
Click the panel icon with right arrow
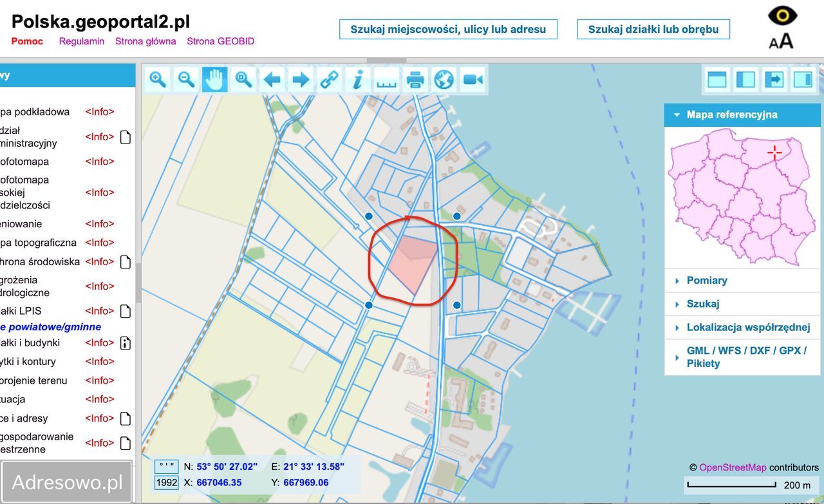coord(774,79)
